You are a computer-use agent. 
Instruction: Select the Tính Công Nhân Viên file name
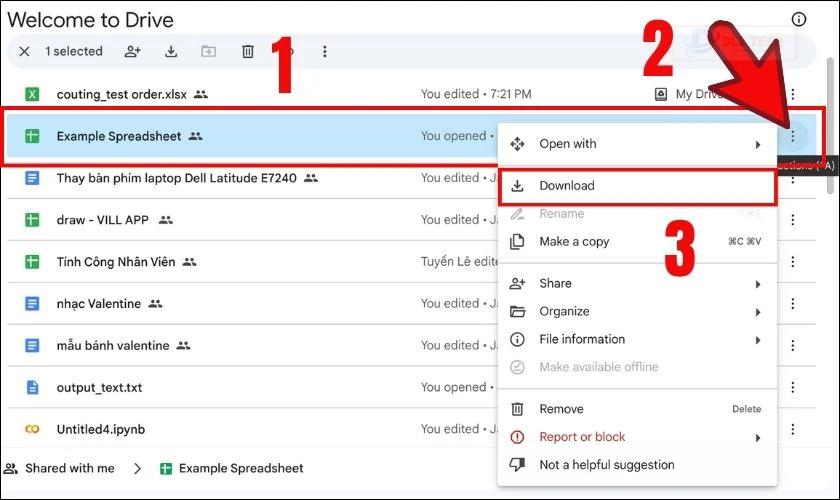pos(116,262)
